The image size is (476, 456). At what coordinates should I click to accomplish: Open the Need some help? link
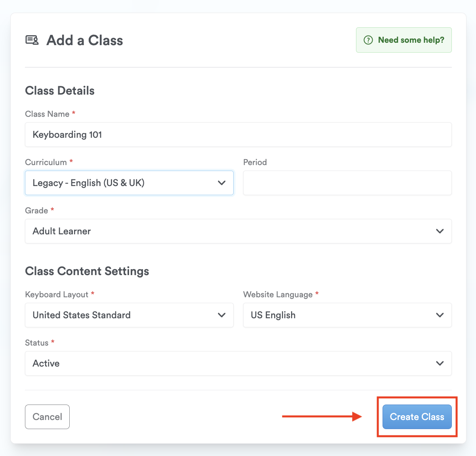coord(411,40)
